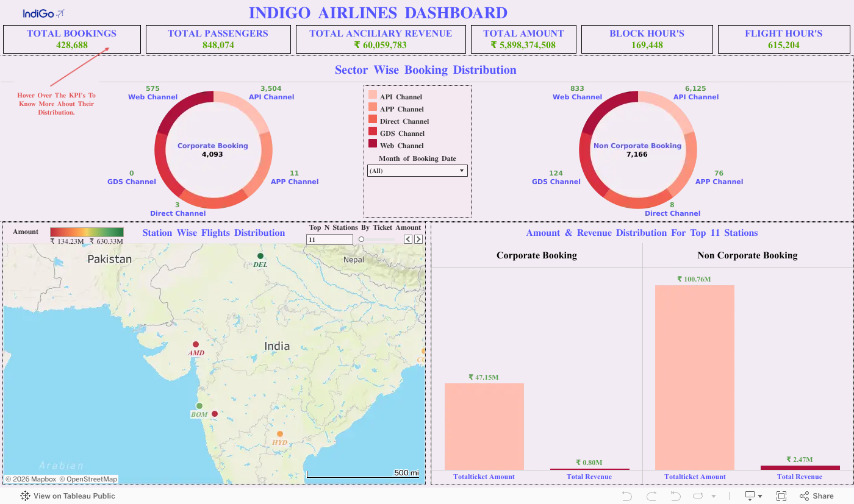Screen dimensions: 854x504
Task: Decrease Top N Stations with left arrow
Action: pyautogui.click(x=408, y=240)
